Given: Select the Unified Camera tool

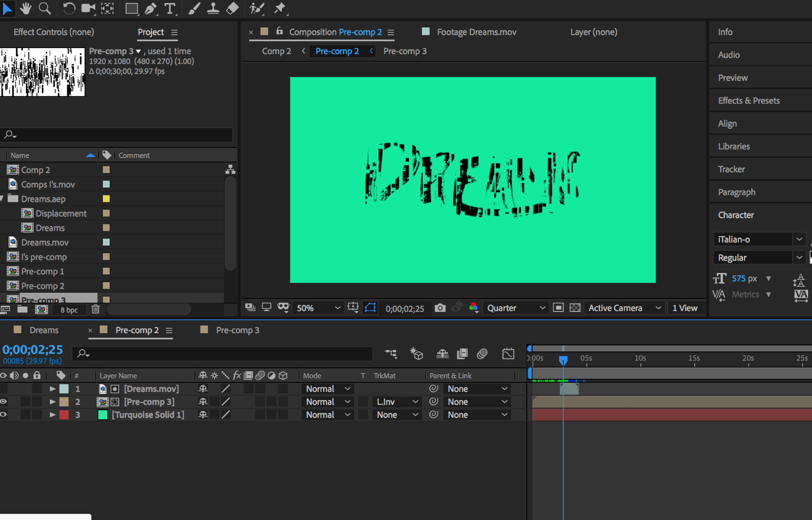Looking at the screenshot, I should (x=88, y=8).
